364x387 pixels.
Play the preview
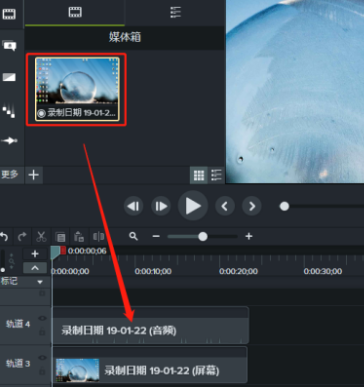(x=193, y=206)
